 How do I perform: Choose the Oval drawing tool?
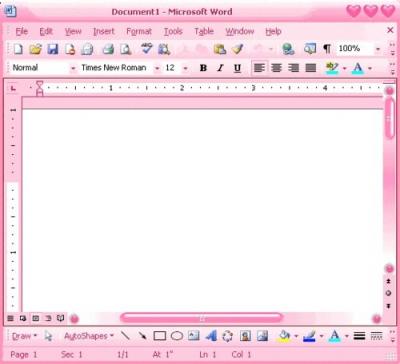177,336
